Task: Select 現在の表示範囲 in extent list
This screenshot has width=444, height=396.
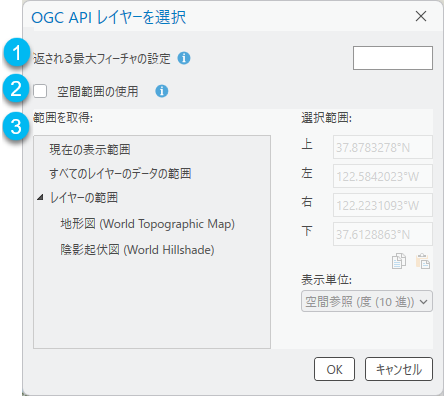Action: coord(90,150)
